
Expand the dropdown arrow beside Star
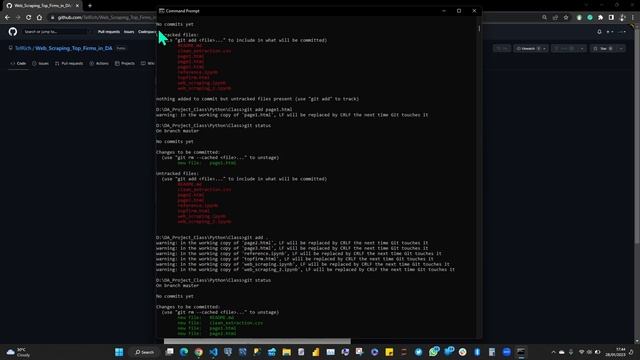coord(621,49)
